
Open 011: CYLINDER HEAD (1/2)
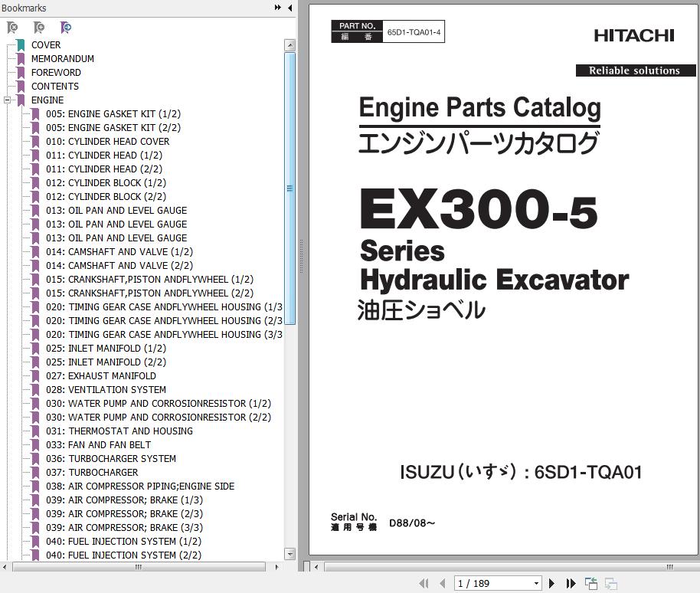pyautogui.click(x=104, y=156)
